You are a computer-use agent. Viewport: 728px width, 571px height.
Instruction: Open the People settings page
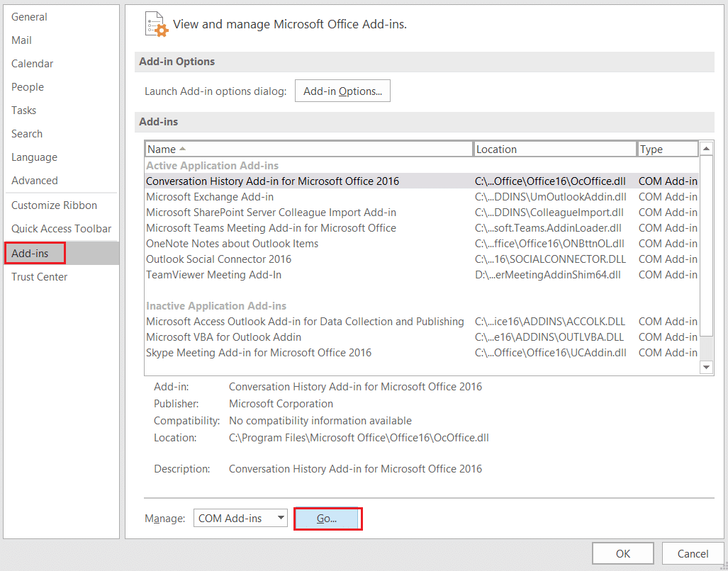click(28, 86)
